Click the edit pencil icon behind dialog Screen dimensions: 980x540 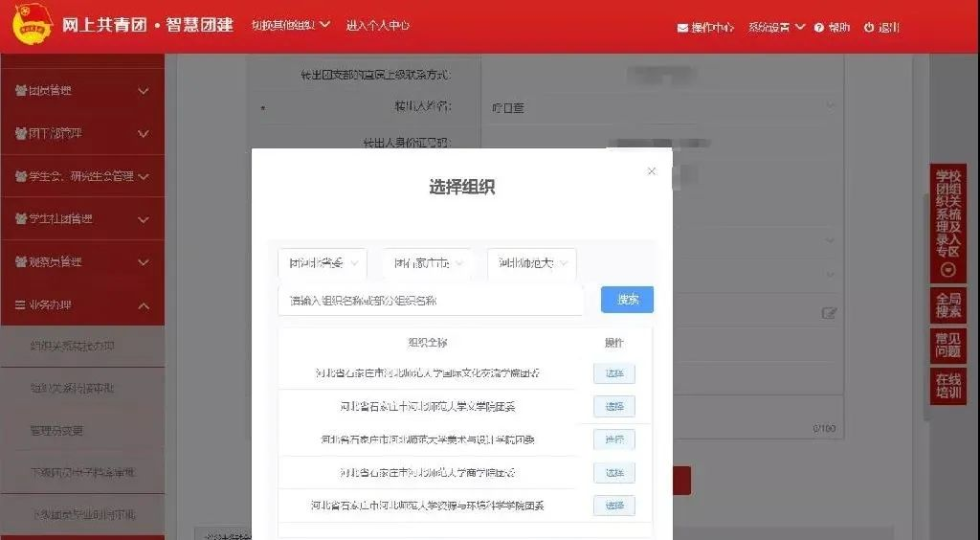coord(829,312)
